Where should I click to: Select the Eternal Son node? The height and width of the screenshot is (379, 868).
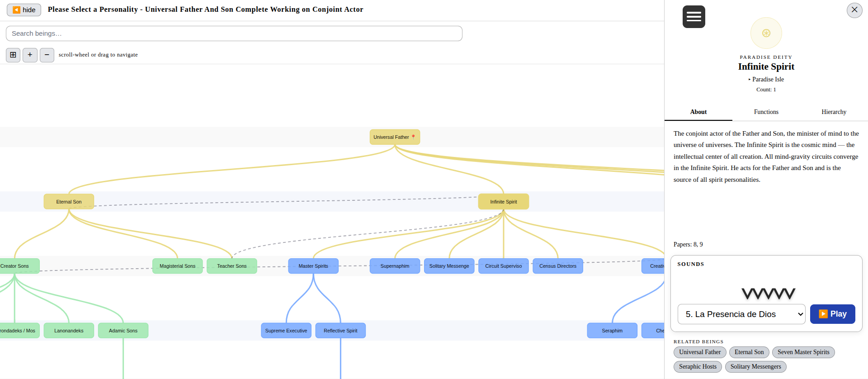pyautogui.click(x=69, y=202)
